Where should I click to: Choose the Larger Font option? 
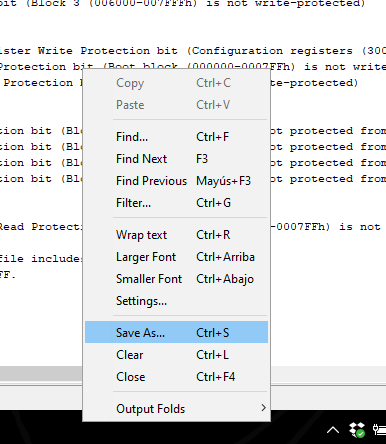coord(176,257)
